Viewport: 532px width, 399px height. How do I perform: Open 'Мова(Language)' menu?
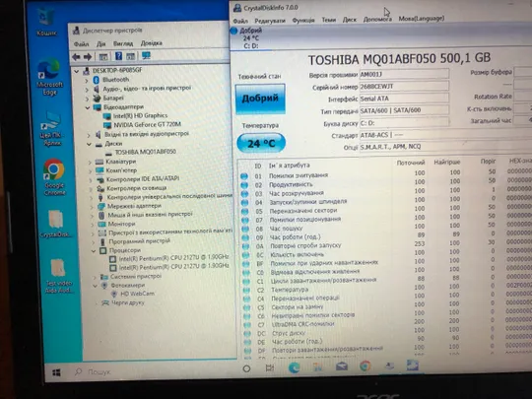click(422, 19)
